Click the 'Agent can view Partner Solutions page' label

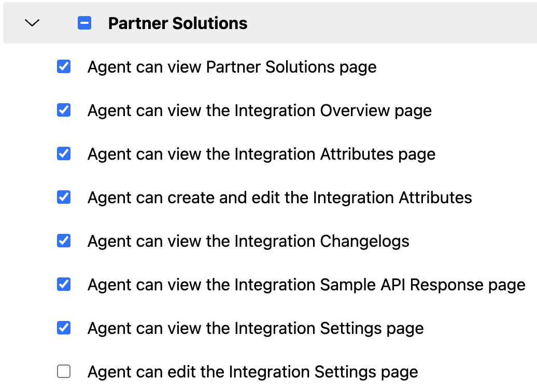[x=232, y=67]
